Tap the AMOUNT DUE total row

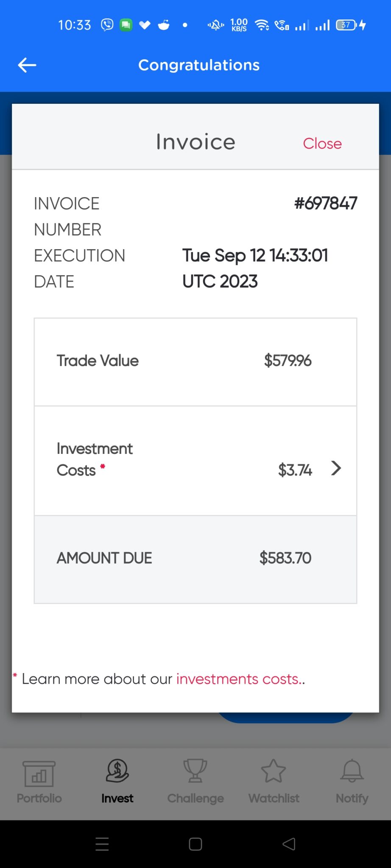coord(195,559)
